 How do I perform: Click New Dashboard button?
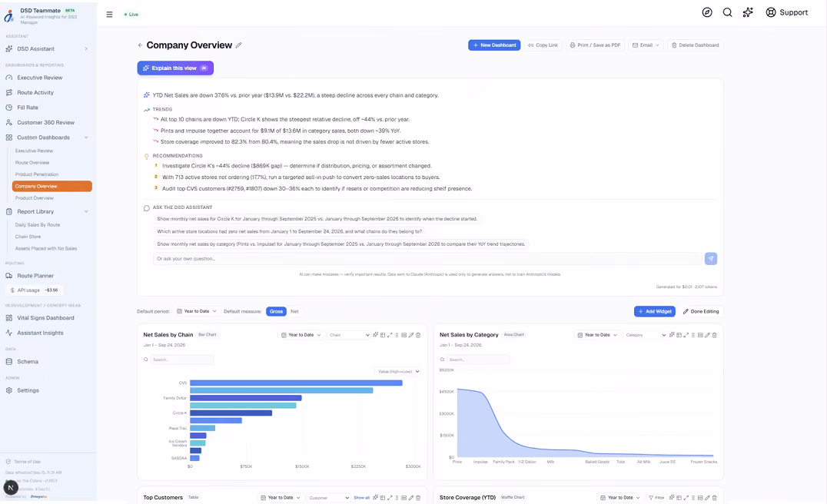click(494, 45)
